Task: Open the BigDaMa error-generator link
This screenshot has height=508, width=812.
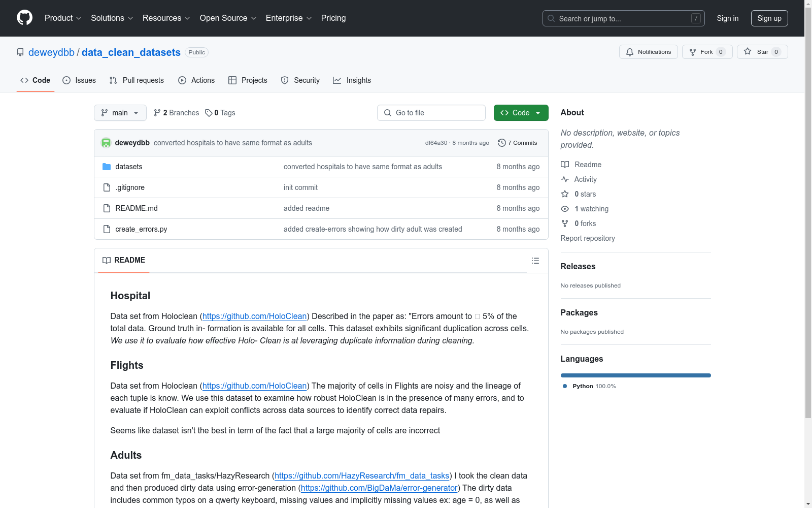Action: [379, 488]
